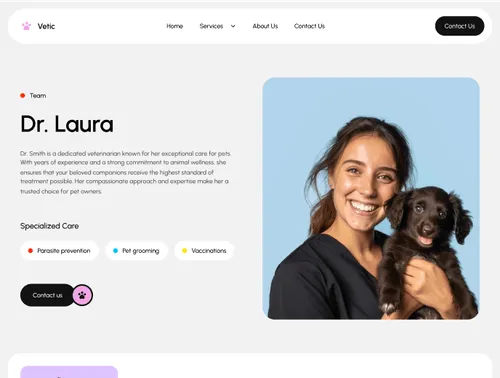The image size is (500, 378).
Task: Click Dr. Laura's photo with puppy
Action: pos(371,198)
